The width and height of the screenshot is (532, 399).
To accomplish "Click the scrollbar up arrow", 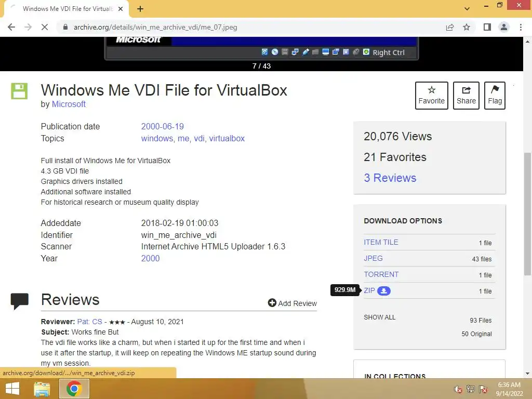I will coord(527,42).
